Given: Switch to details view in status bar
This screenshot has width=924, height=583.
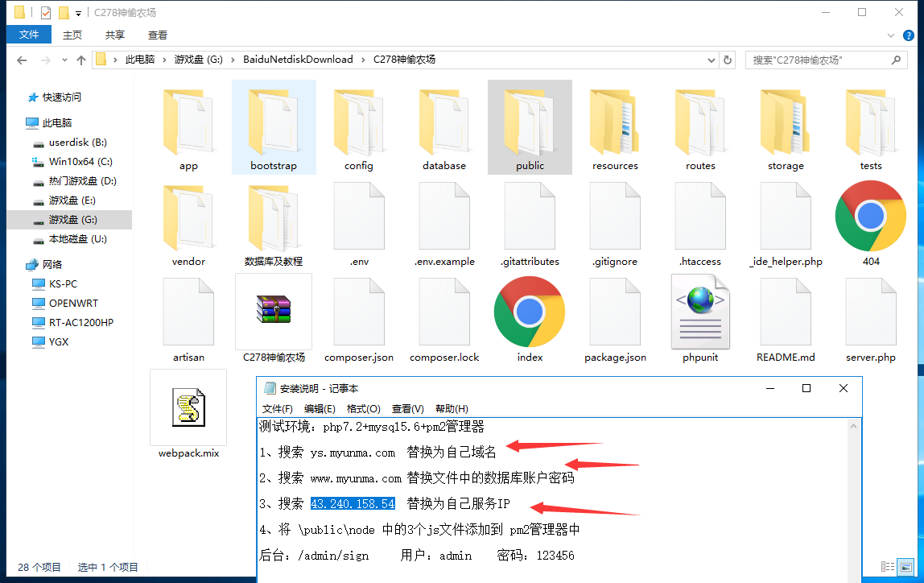Looking at the screenshot, I should click(888, 567).
